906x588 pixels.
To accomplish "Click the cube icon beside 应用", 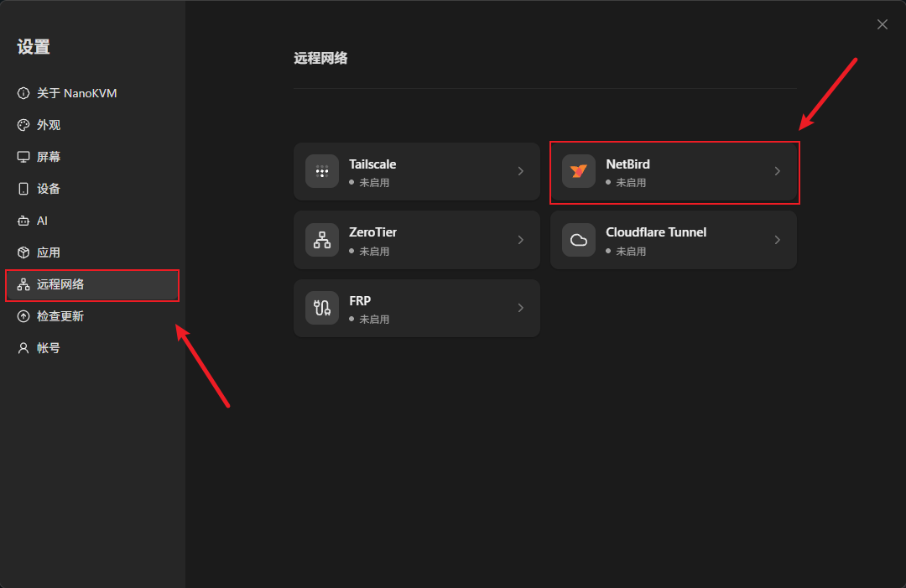I will click(x=23, y=252).
